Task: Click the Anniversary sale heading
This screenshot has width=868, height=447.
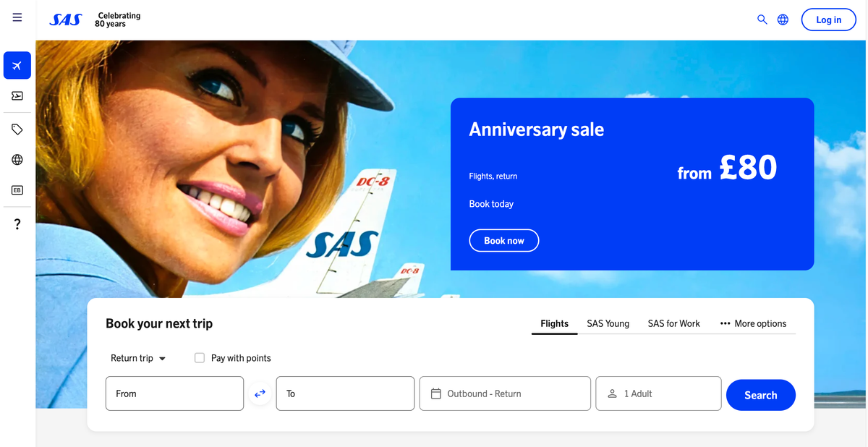Action: (536, 129)
